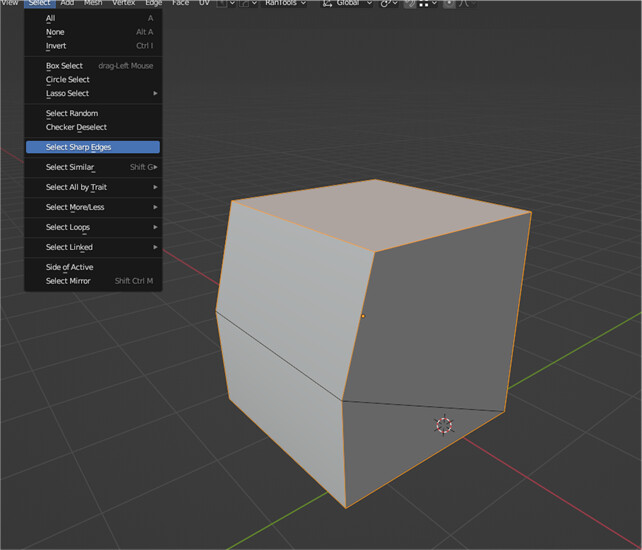The width and height of the screenshot is (642, 550).
Task: Open the Global transform orientation dropdown
Action: pyautogui.click(x=347, y=3)
